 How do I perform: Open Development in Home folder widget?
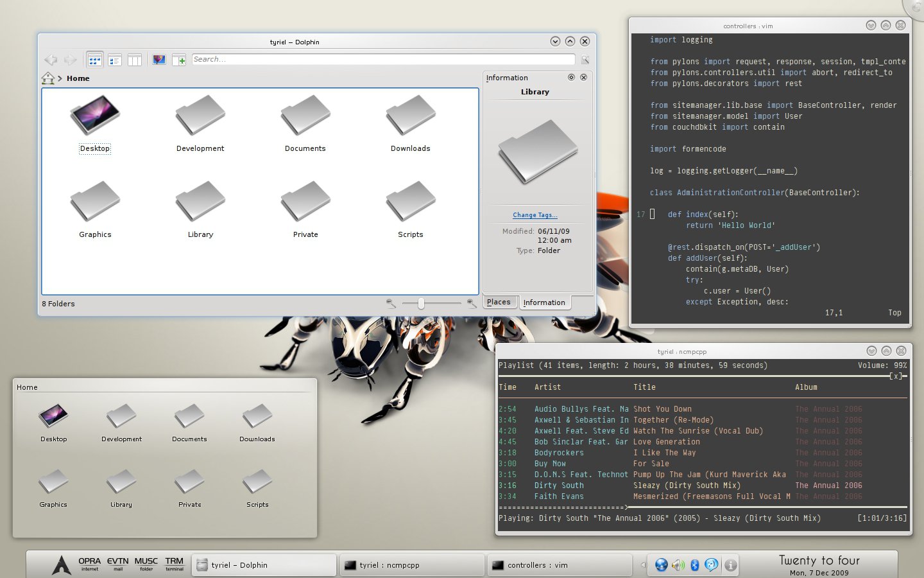click(x=121, y=423)
